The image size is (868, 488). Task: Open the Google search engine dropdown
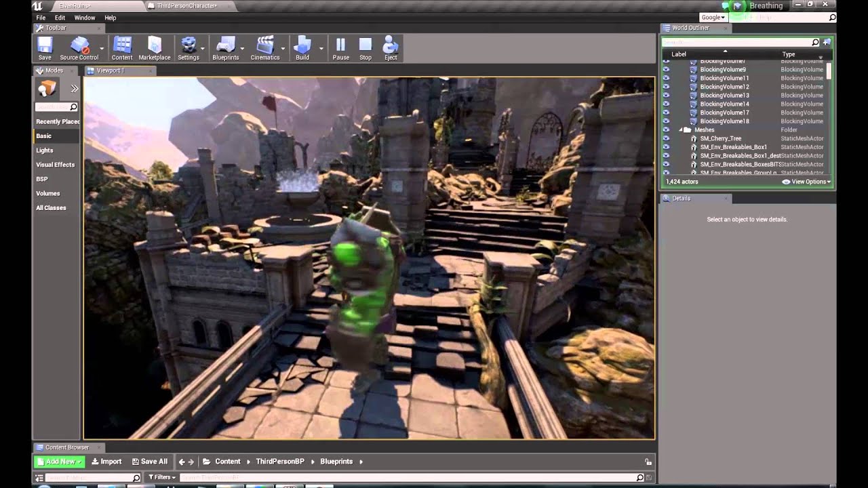click(713, 18)
